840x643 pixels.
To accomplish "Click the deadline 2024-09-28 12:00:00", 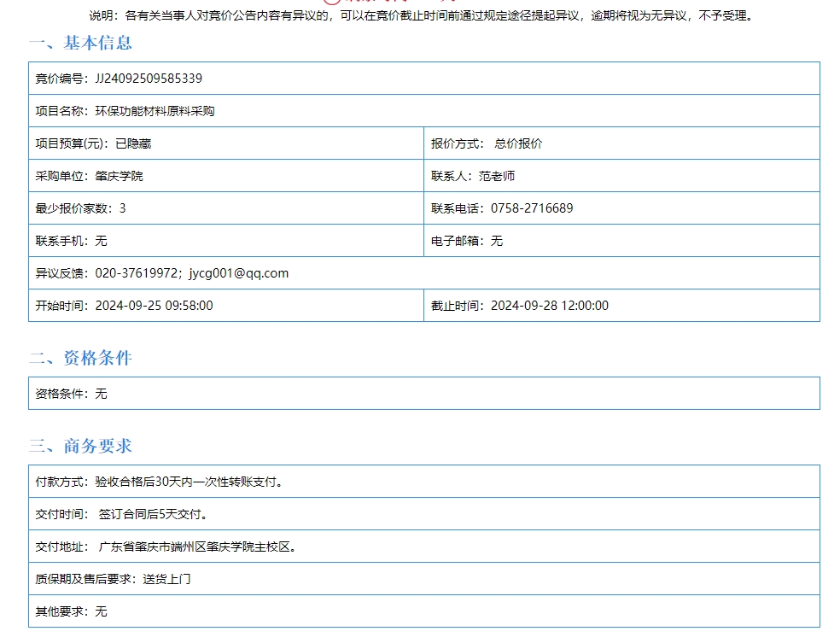I will [550, 306].
